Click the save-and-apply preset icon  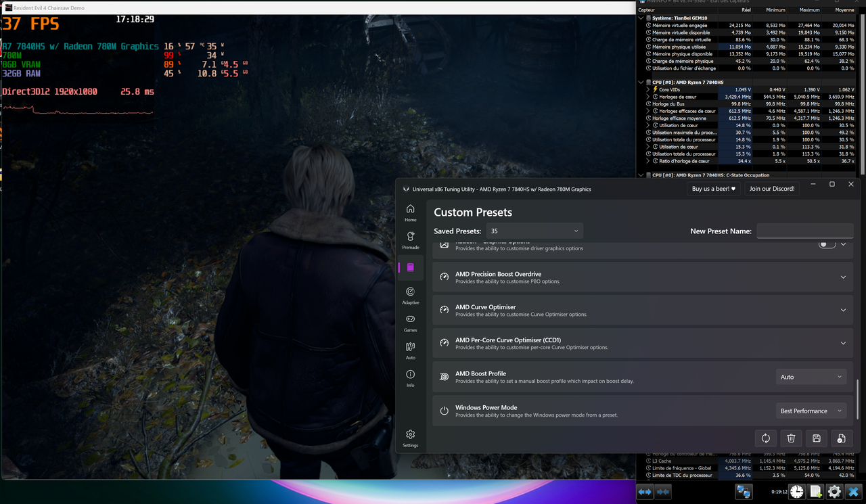tap(841, 438)
